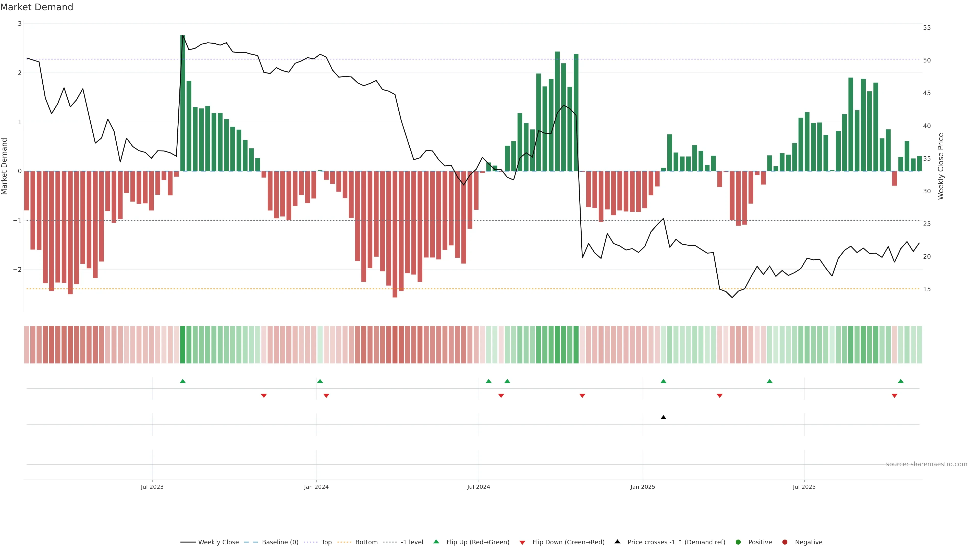Click the rightmost green flip-up triangle marker
980x551 pixels.
pyautogui.click(x=900, y=381)
